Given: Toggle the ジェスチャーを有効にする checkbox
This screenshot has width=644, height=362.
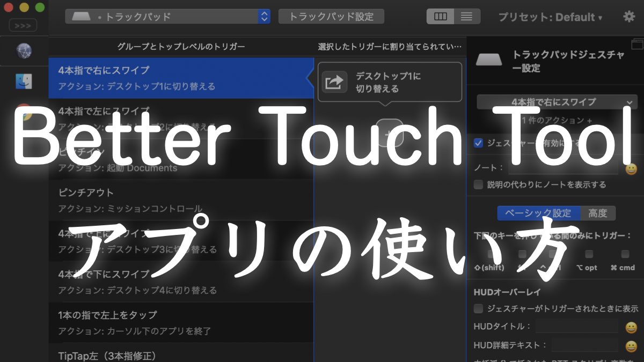Looking at the screenshot, I should 479,143.
